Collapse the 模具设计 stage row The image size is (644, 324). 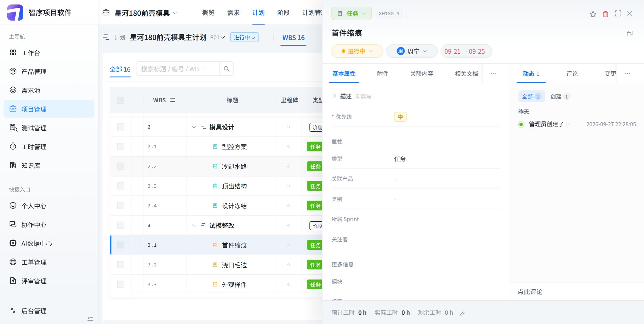(x=194, y=127)
